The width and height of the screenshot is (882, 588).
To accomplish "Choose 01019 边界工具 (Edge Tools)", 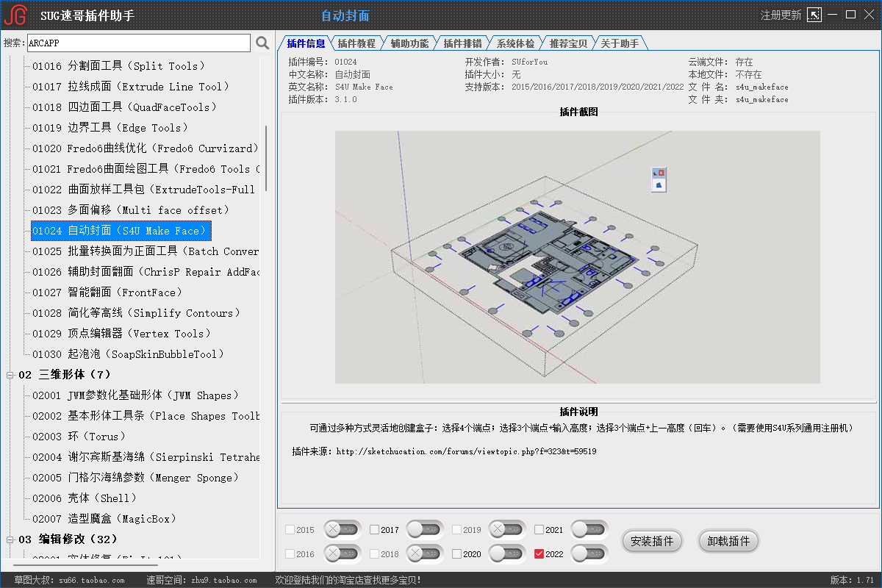I will click(x=110, y=128).
